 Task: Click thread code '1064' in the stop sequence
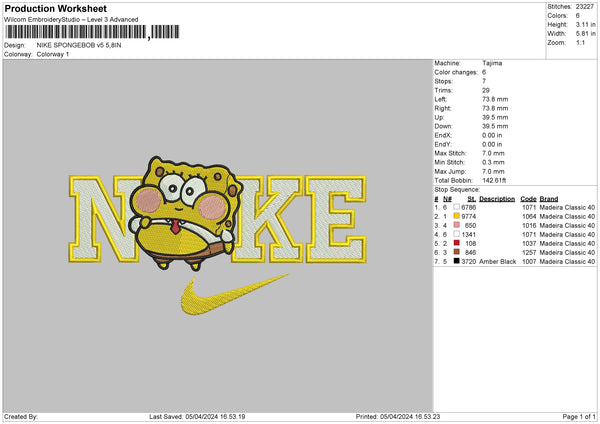[529, 217]
